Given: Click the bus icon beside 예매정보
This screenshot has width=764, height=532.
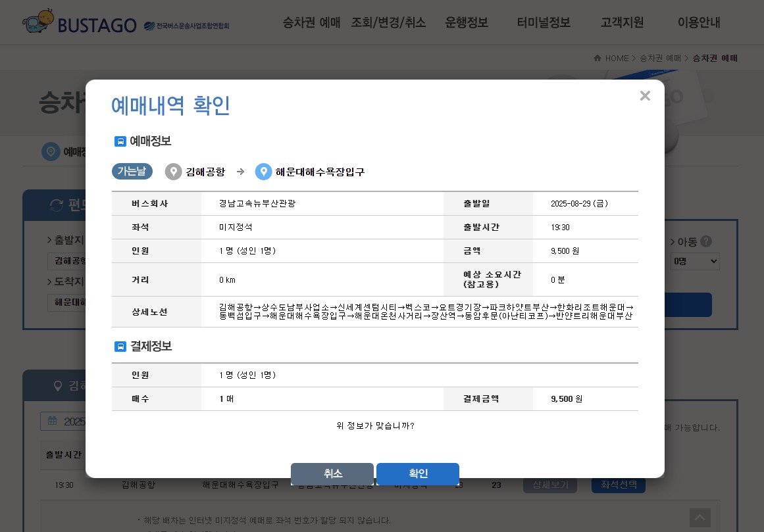Looking at the screenshot, I should (120, 141).
